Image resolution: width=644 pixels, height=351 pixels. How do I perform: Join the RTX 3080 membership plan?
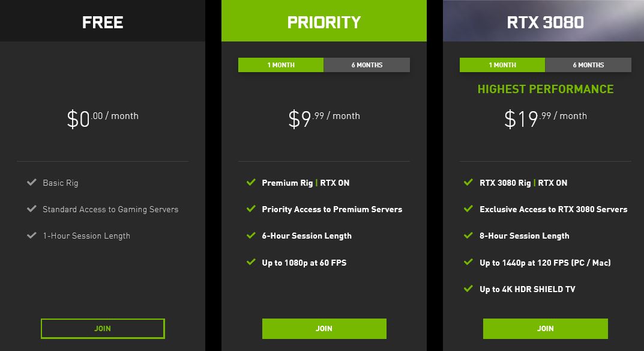[546, 328]
